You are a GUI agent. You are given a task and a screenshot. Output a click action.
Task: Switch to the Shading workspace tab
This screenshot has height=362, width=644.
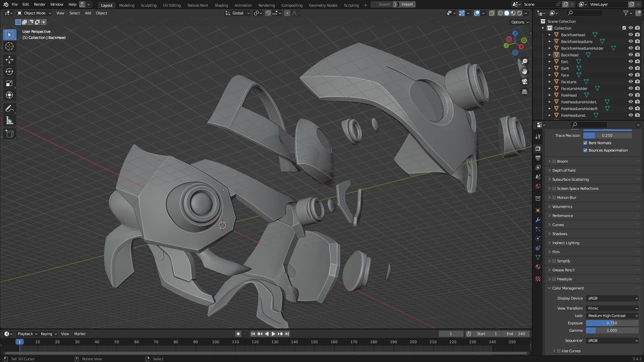(221, 5)
